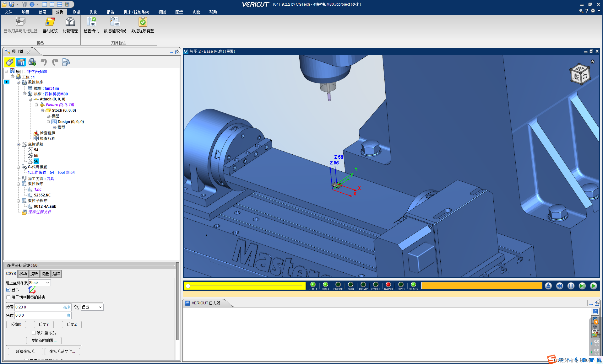Click 增加新的偏置... button
603x364 pixels.
coord(44,340)
